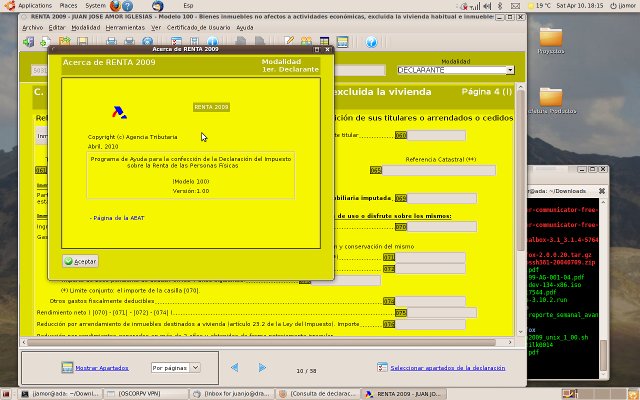Click the exit program toolbar icon
The height and width of the screenshot is (400, 640).
point(28,42)
